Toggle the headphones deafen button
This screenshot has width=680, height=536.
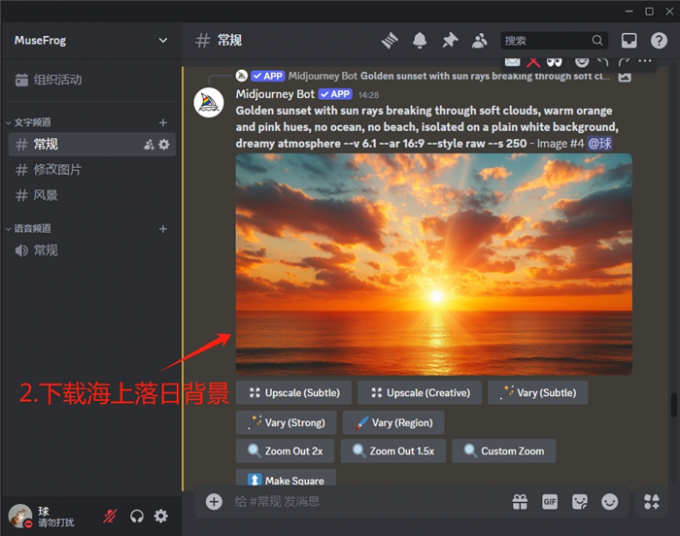(x=137, y=516)
